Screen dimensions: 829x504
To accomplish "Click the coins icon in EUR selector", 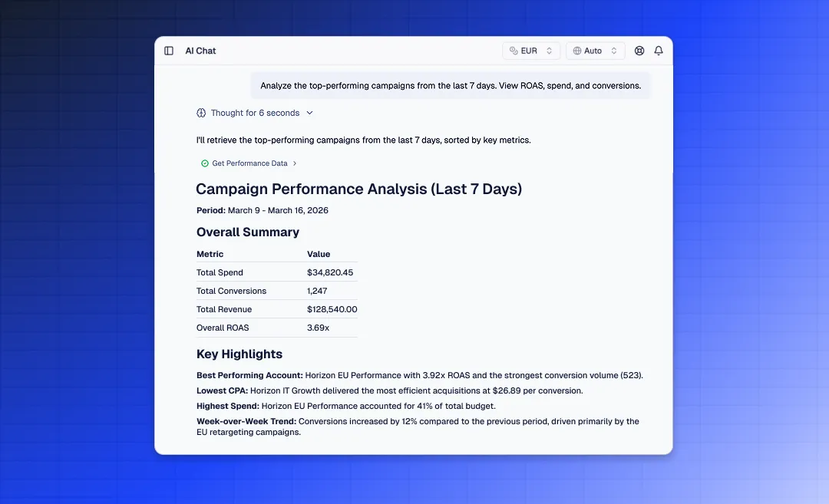I will click(514, 51).
